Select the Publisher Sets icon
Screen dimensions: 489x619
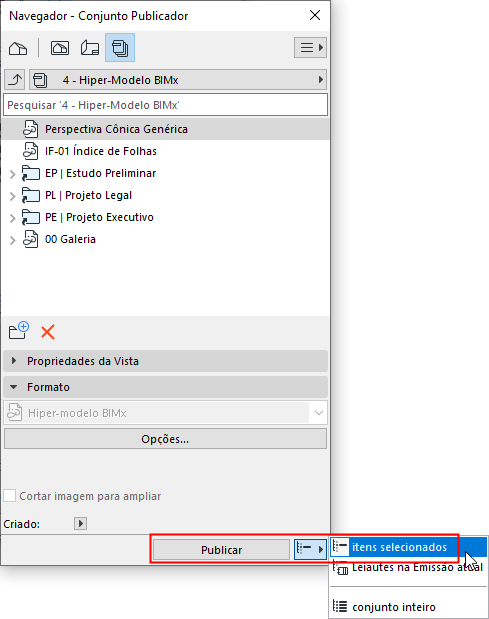pyautogui.click(x=120, y=48)
